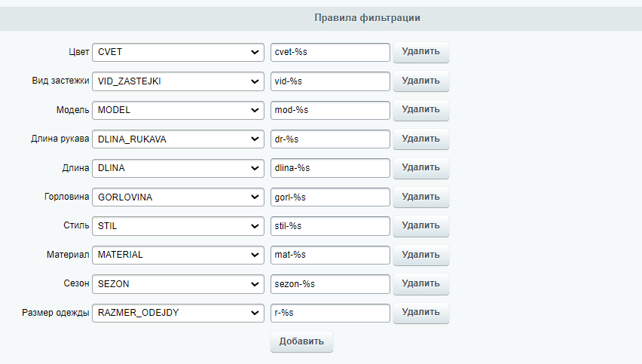The width and height of the screenshot is (642, 364).
Task: Expand the VID_ZASTEJKI property dropdown
Action: coord(177,81)
